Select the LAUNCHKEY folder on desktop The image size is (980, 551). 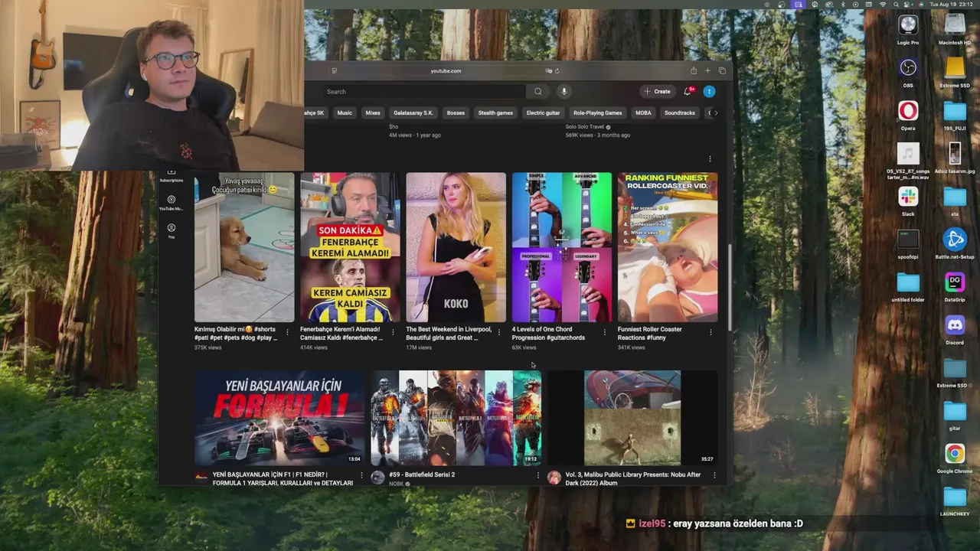coord(955,501)
